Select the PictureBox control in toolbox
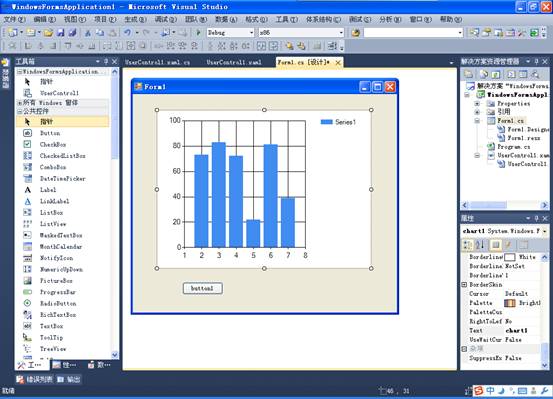 [x=56, y=280]
